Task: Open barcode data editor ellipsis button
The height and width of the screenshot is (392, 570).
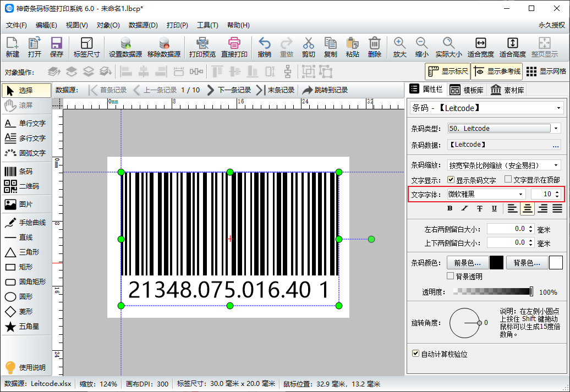Action: point(556,145)
